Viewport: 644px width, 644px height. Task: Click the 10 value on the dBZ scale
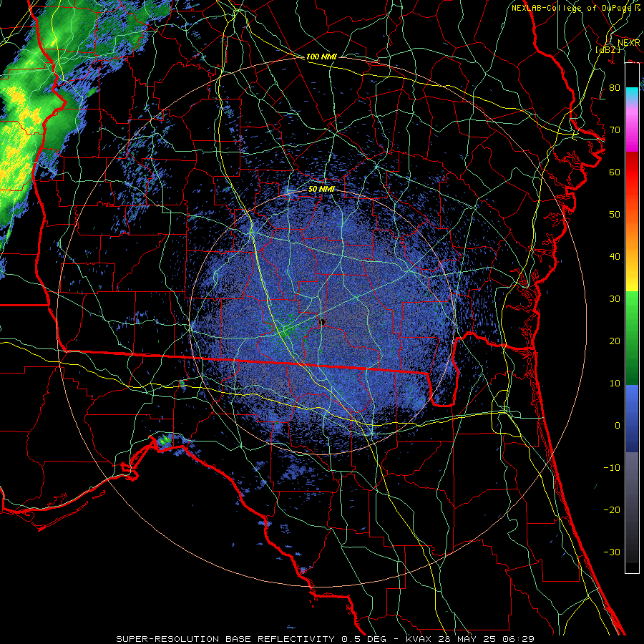click(x=615, y=384)
